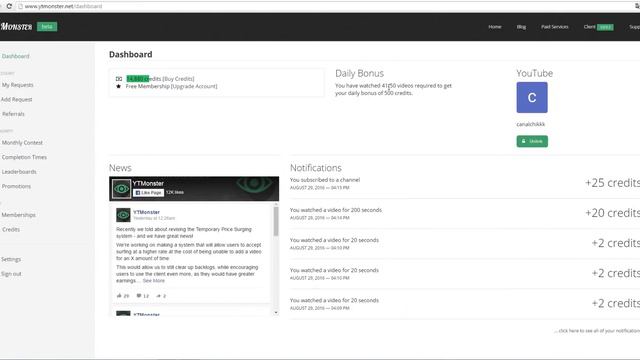Open Completion Times in the sidebar
This screenshot has width=640, height=360.
tap(24, 157)
